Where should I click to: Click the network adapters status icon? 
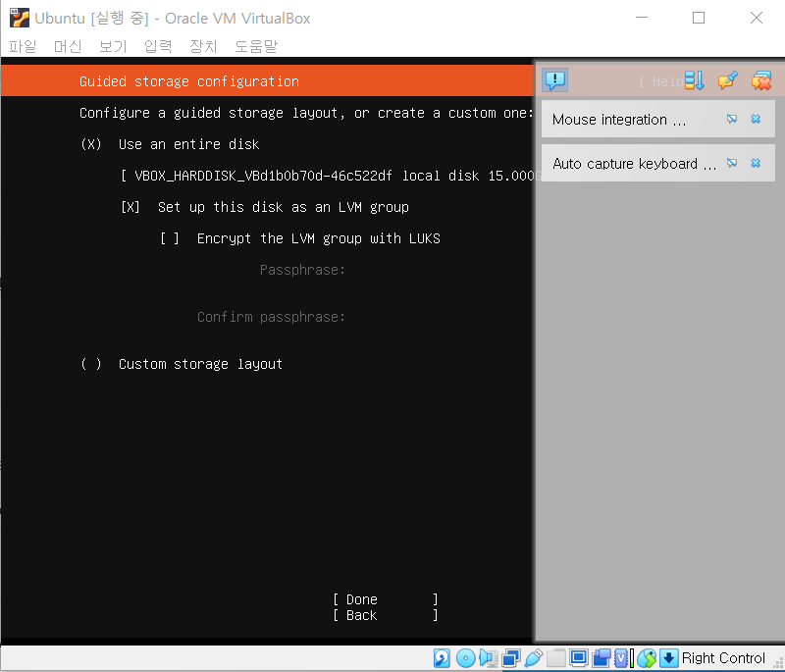511,658
